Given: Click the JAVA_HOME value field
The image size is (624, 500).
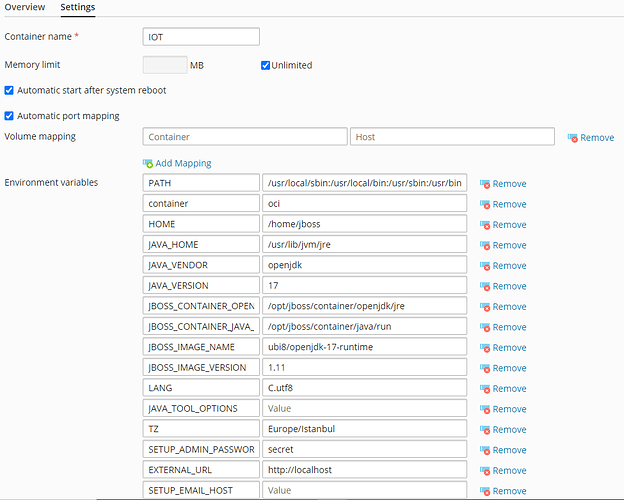Looking at the screenshot, I should [x=365, y=244].
